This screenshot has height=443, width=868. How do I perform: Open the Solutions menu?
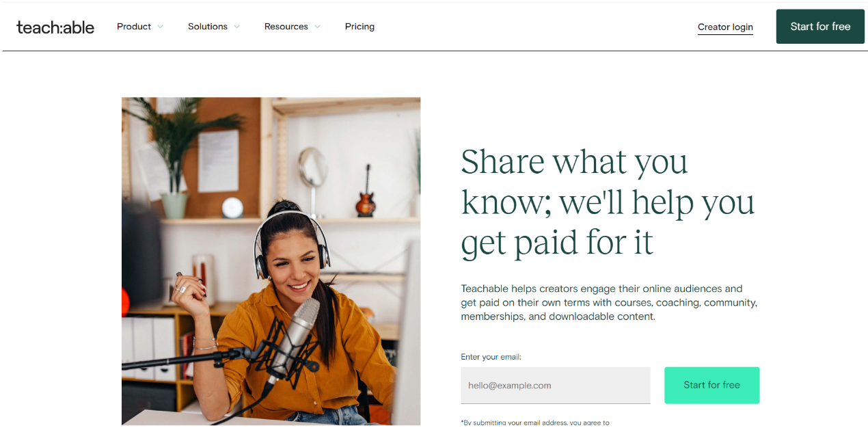[208, 27]
